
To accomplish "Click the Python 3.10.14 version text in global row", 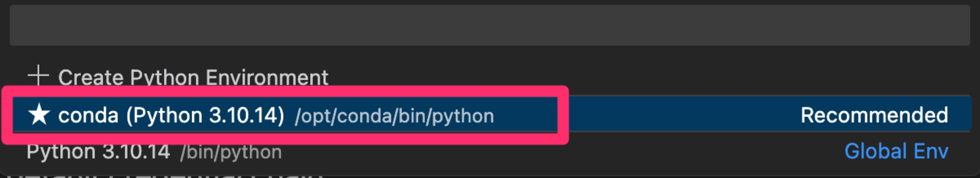I will pos(98,152).
